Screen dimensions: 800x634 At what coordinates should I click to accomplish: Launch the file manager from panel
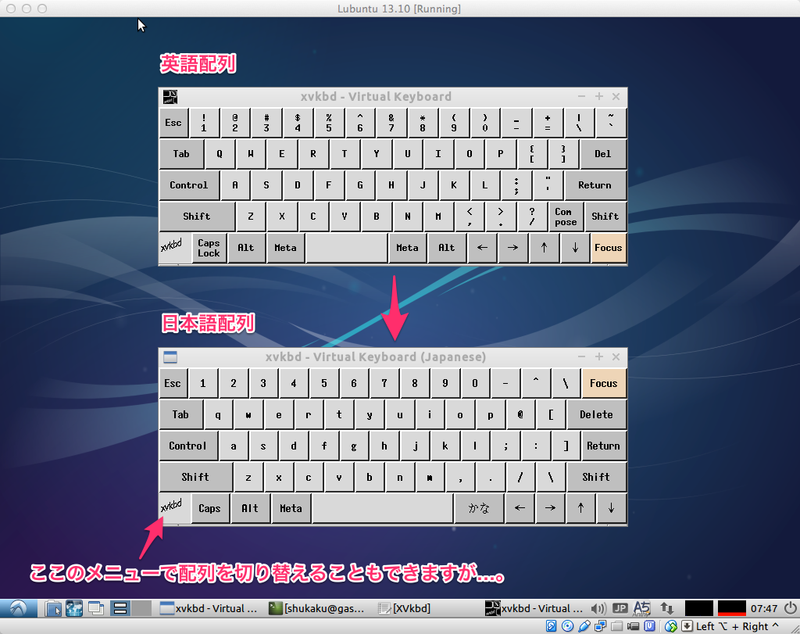53,608
